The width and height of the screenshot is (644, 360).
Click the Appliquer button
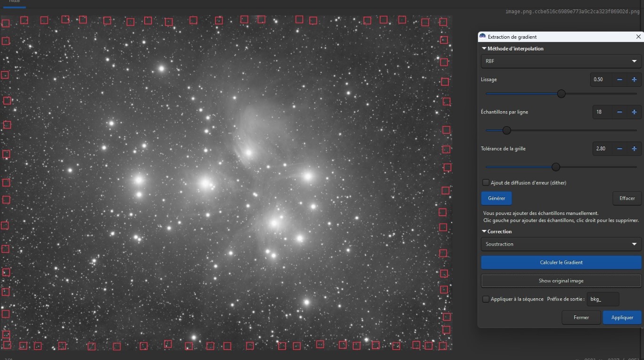tap(622, 318)
